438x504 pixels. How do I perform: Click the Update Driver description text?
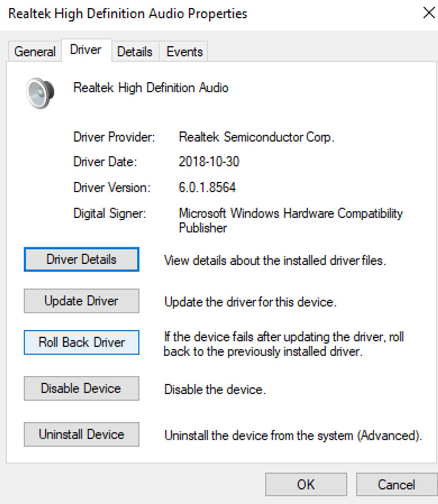pos(250,302)
